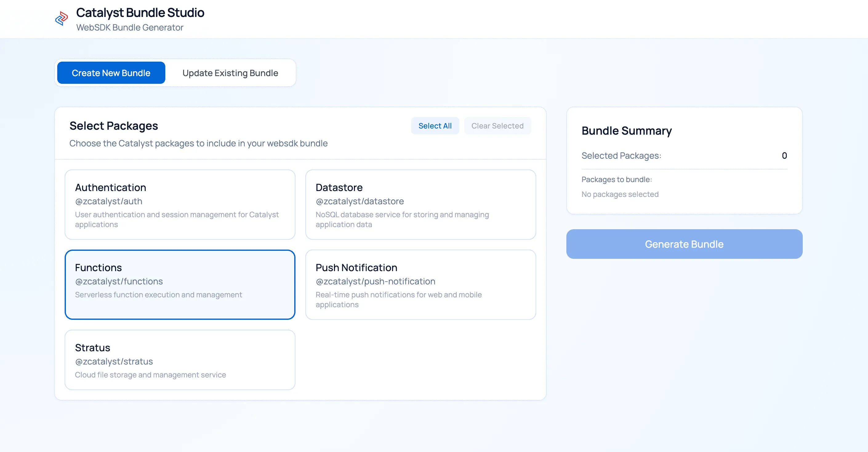Click the Generate Bundle button
The width and height of the screenshot is (868, 452).
(684, 244)
